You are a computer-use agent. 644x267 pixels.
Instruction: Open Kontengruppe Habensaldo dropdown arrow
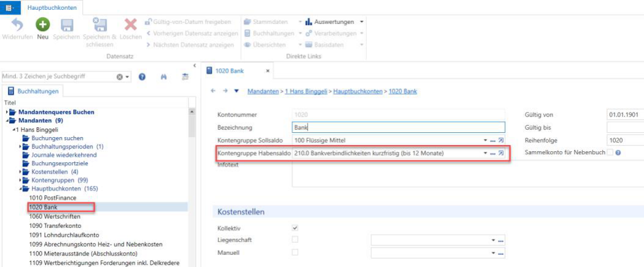point(485,154)
